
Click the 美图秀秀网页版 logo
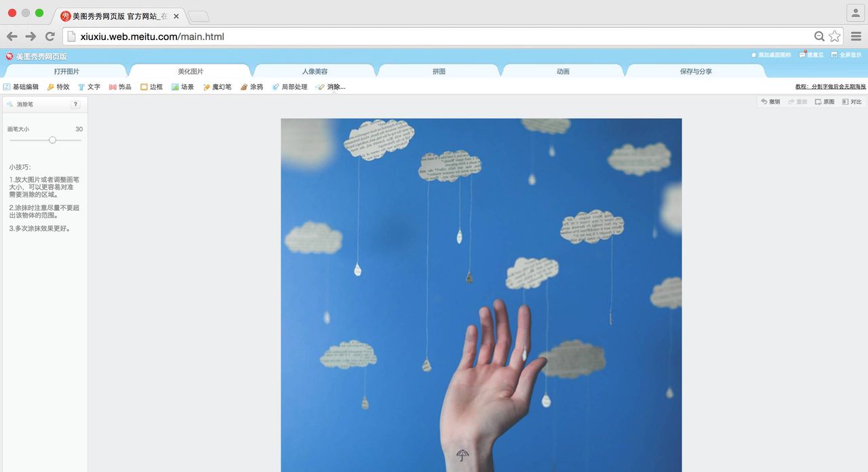(x=37, y=56)
